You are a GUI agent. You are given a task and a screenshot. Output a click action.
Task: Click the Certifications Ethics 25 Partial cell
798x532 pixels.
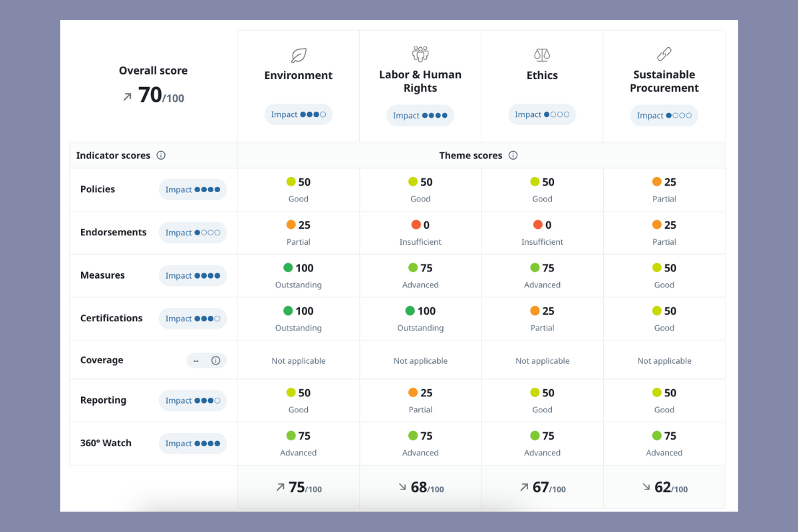coord(542,319)
